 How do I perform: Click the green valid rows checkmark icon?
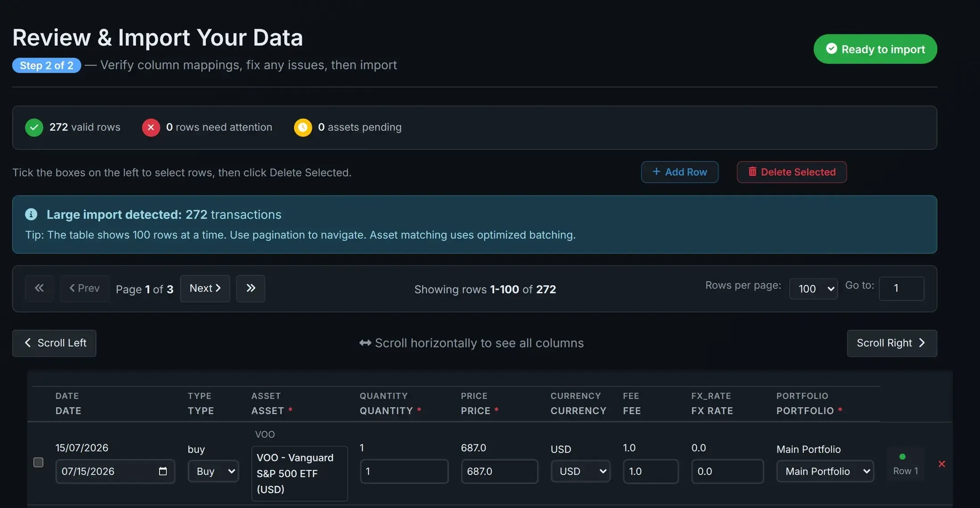point(34,127)
